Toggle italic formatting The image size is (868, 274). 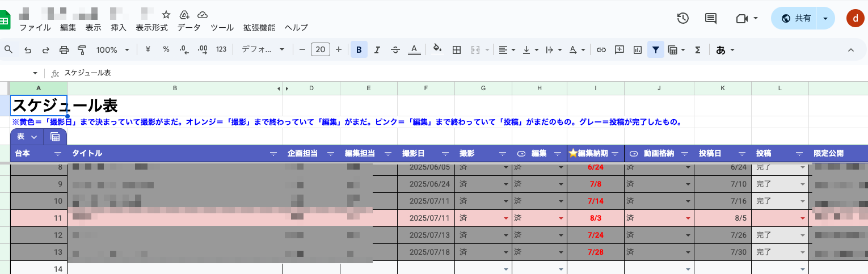377,50
